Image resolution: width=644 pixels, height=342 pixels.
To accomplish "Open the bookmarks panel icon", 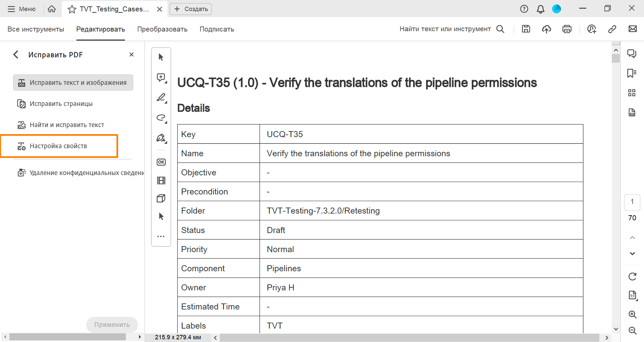I will 632,73.
